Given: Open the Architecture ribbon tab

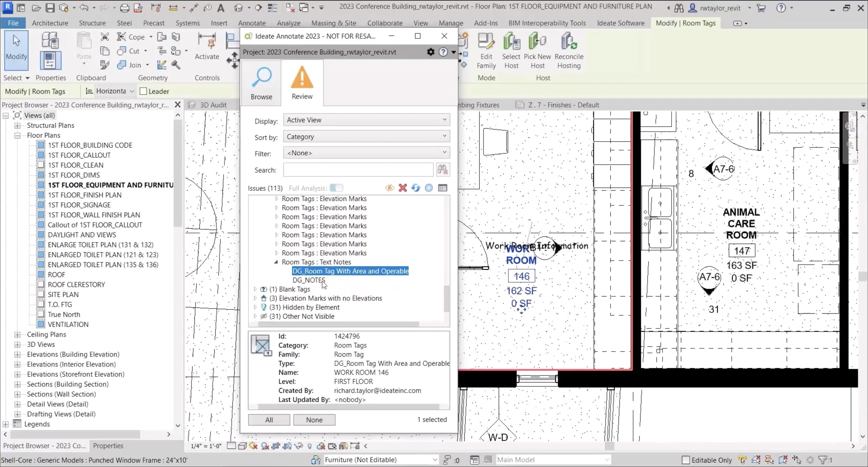Looking at the screenshot, I should click(50, 23).
